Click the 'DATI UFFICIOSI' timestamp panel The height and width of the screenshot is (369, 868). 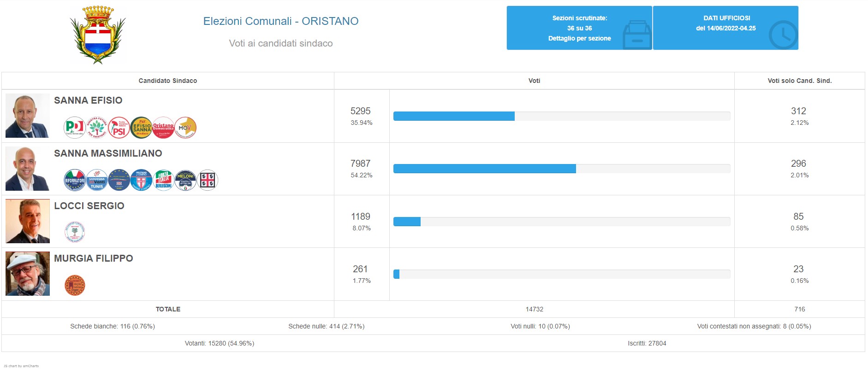click(725, 28)
